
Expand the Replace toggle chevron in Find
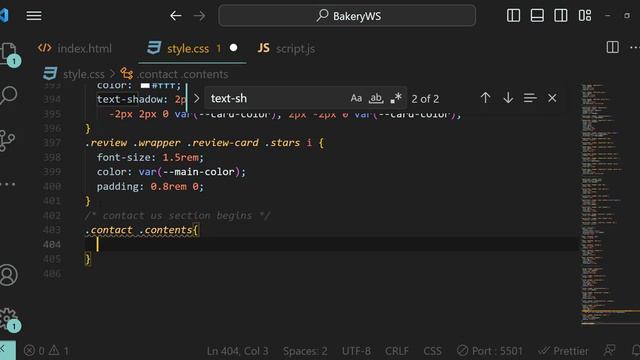[196, 98]
